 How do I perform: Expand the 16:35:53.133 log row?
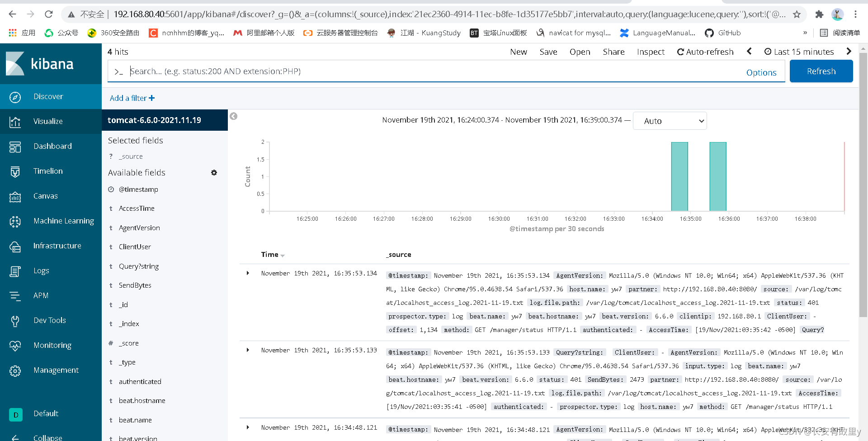[248, 350]
